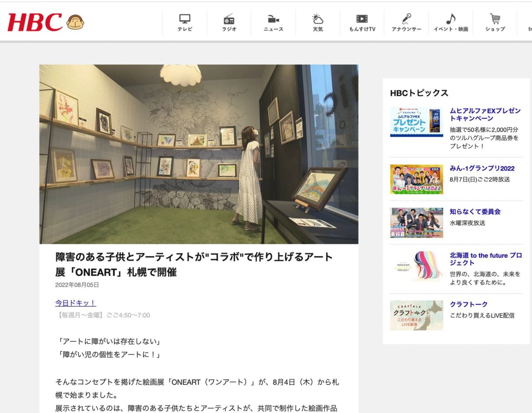Click the ムヒアルファEX campaign banner thumbnail
Screen dimensions: 532x413
416,121
